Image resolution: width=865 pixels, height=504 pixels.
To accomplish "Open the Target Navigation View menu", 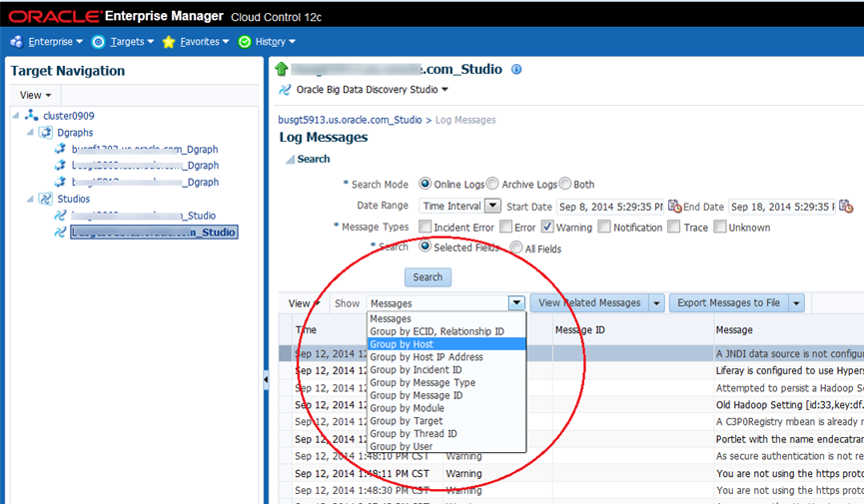I will 35,95.
